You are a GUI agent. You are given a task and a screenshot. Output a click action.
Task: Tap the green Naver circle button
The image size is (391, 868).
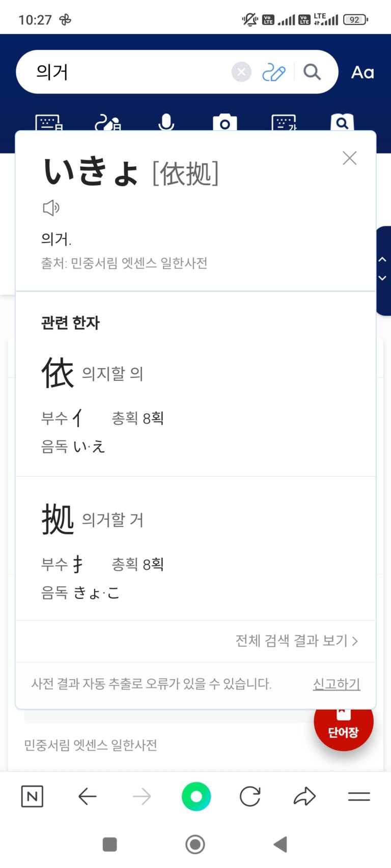click(196, 796)
